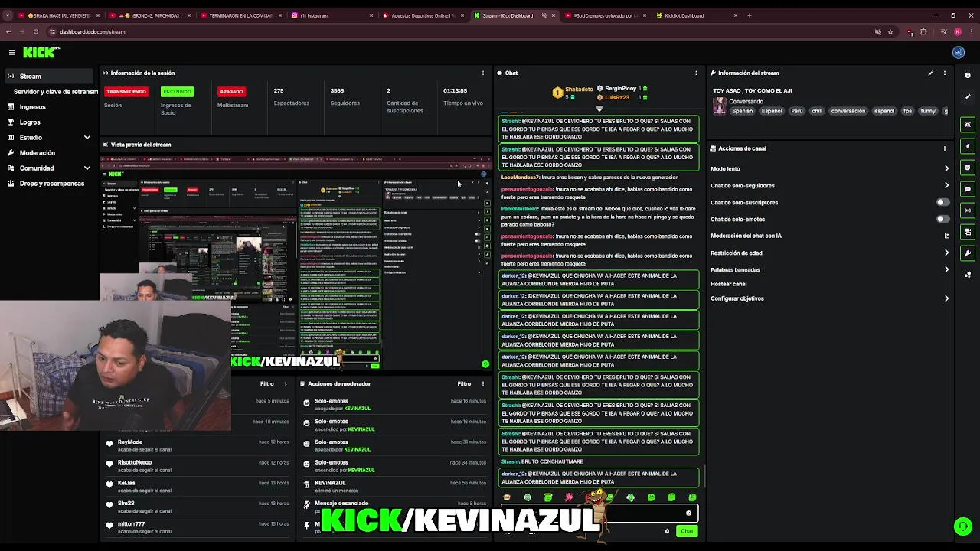This screenshot has height=551, width=980.
Task: Toggle the lightning bolt widget icon in the right sidebar
Action: pos(968,146)
